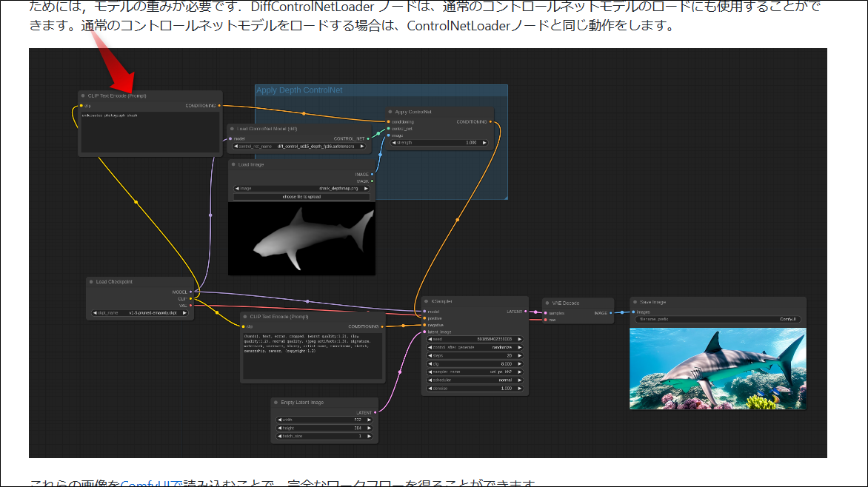Increase width on Empty Latent Image

click(x=370, y=420)
